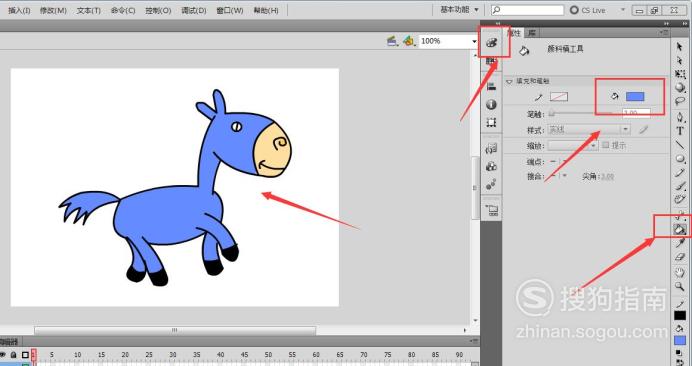Screen dimensions: 692x366
Task: Select the Selection (black arrow) tool
Action: tap(680, 46)
